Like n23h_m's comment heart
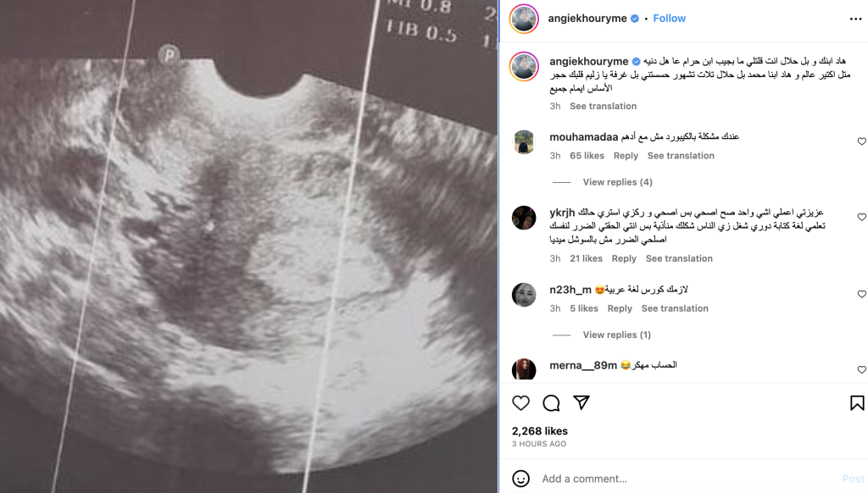Image resolution: width=868 pixels, height=493 pixels. pos(861,294)
